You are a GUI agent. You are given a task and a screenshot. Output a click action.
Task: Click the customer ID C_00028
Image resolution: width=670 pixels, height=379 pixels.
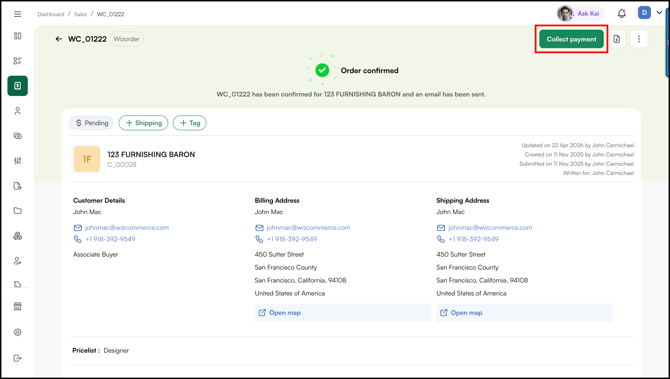[x=122, y=165]
